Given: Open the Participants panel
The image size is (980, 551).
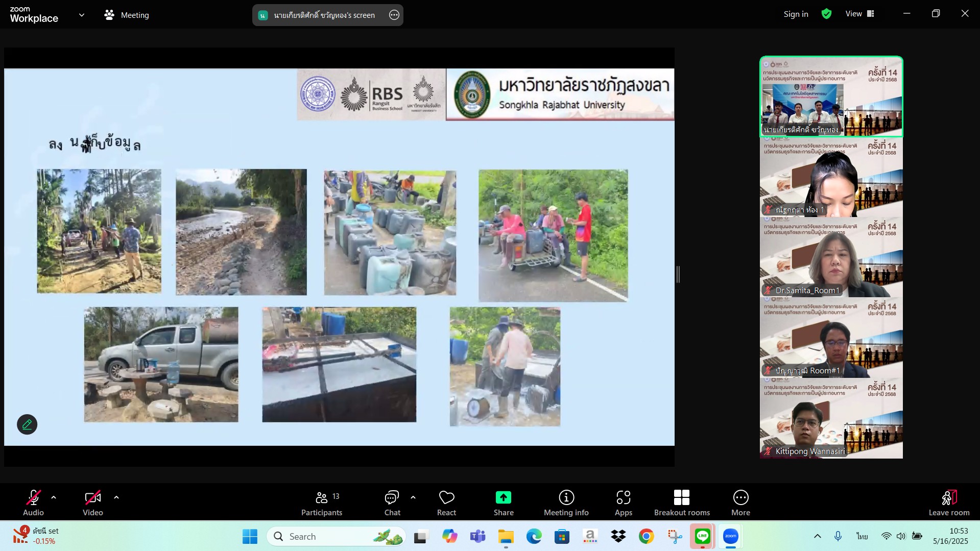Looking at the screenshot, I should (322, 502).
